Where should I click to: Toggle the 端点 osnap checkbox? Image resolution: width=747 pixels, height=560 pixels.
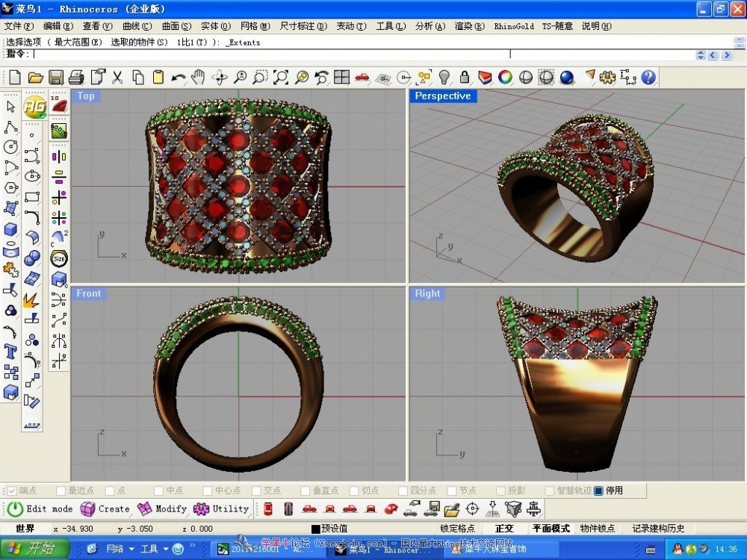pyautogui.click(x=12, y=491)
